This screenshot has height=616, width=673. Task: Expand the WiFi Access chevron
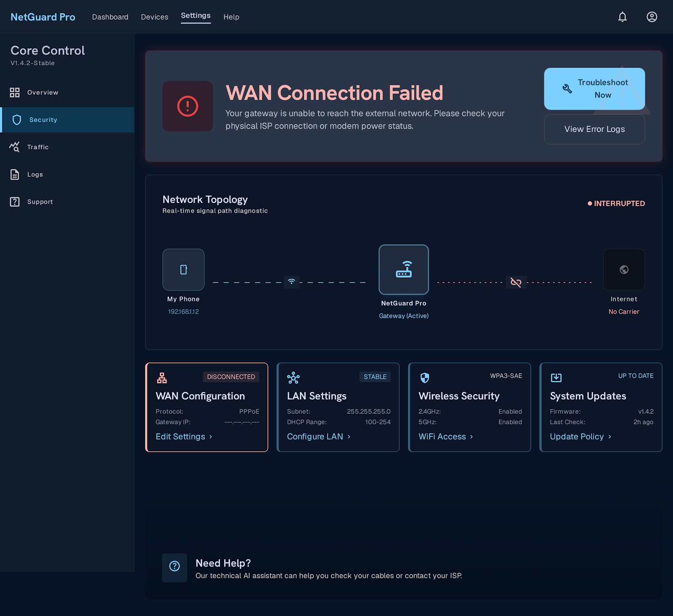click(x=472, y=437)
